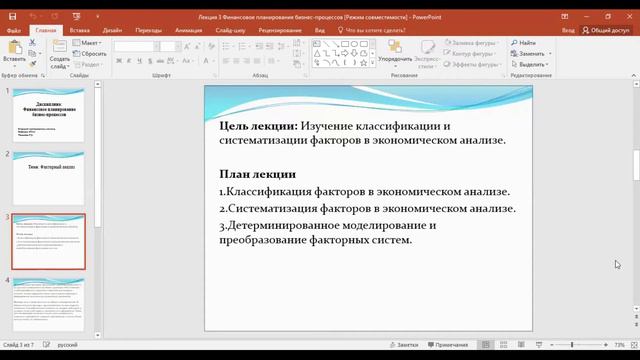Align text right in paragraph group

click(247, 61)
